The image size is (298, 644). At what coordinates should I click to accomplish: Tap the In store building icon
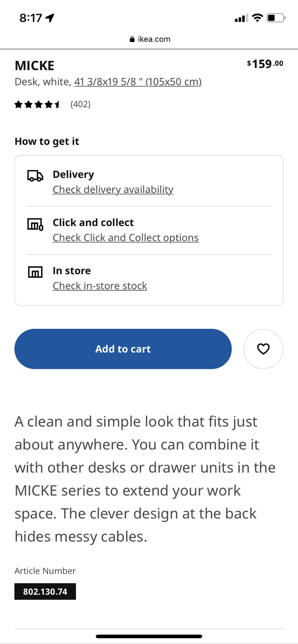point(35,272)
